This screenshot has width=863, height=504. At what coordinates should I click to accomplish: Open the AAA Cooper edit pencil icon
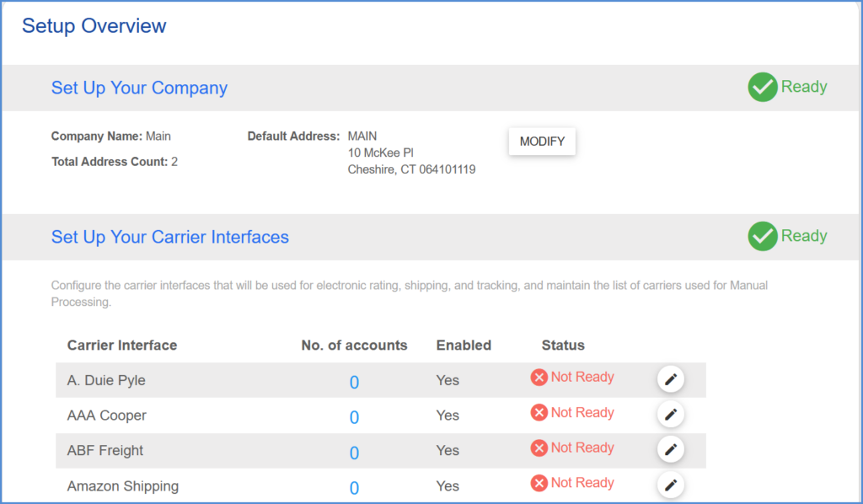coord(670,415)
